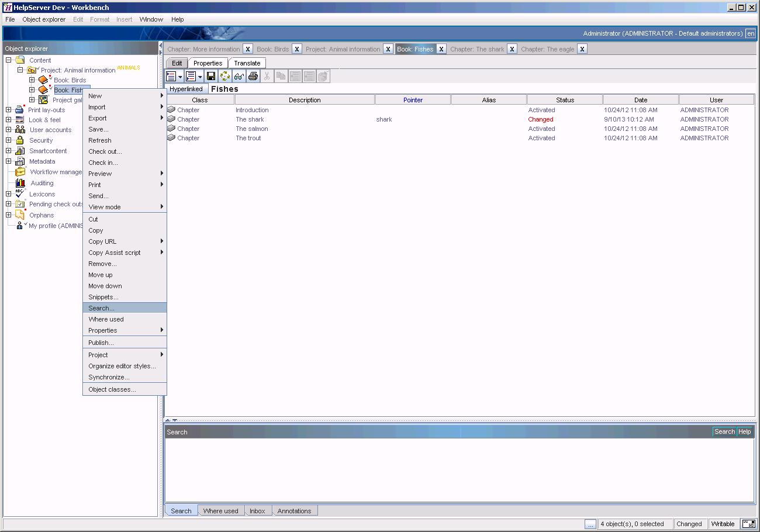This screenshot has height=532, width=760.
Task: Click the Security padlock icon
Action: point(20,140)
